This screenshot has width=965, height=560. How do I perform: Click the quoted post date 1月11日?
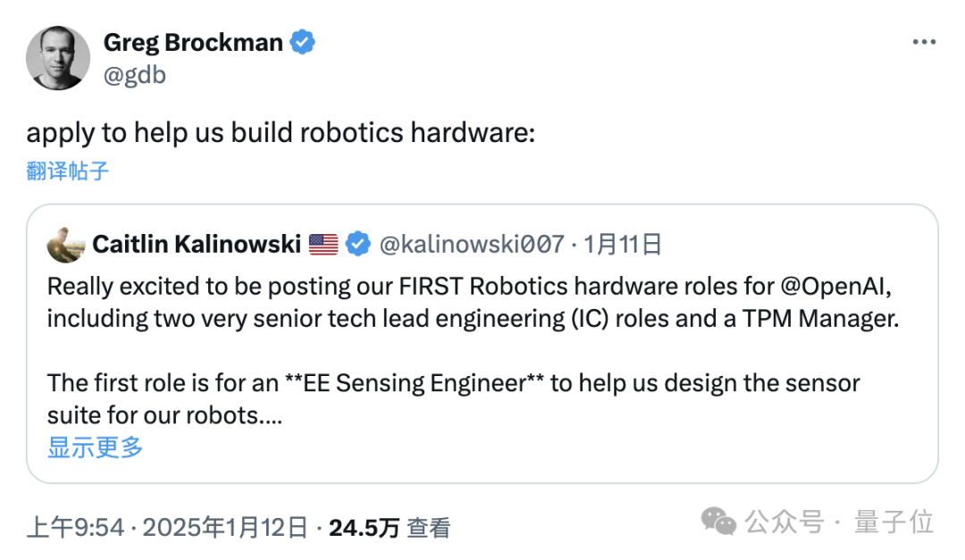tap(623, 244)
